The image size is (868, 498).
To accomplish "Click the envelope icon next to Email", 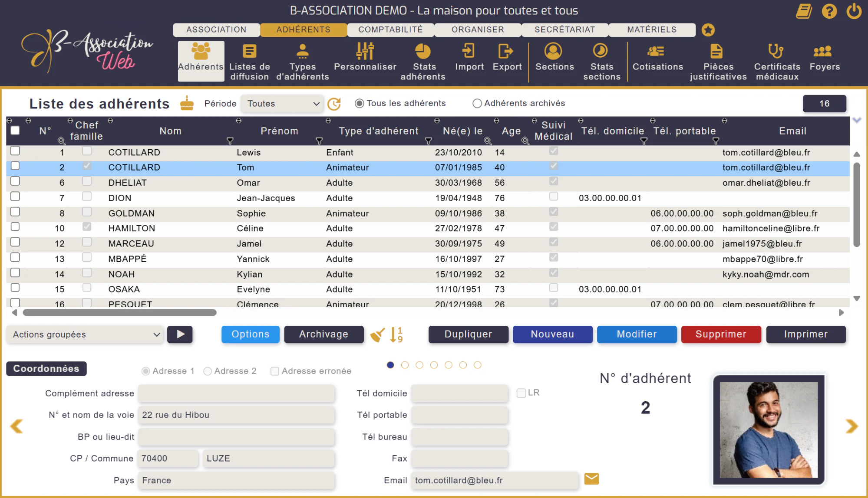I will pyautogui.click(x=591, y=479).
